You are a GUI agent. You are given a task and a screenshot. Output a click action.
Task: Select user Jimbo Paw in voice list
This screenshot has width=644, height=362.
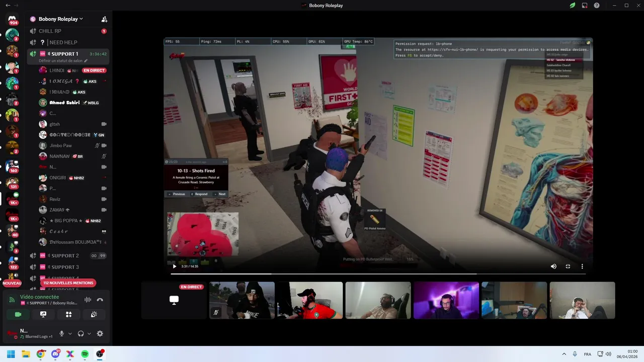[73, 145]
